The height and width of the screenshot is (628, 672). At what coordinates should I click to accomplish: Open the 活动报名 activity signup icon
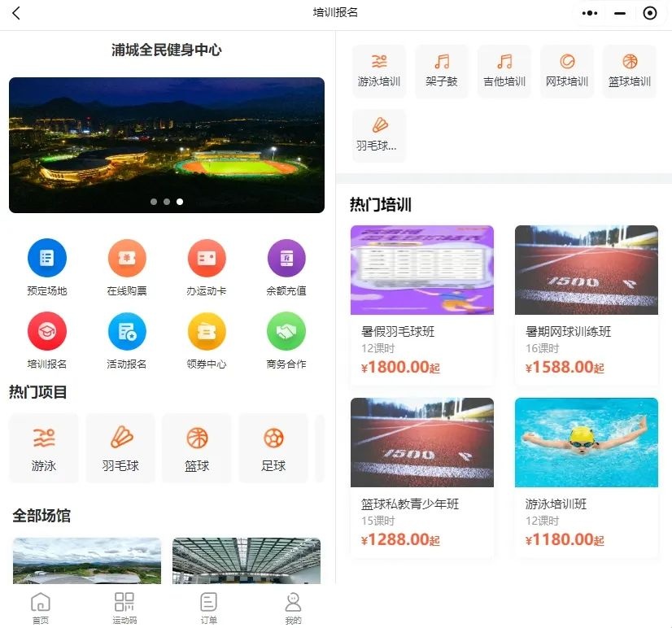(127, 331)
